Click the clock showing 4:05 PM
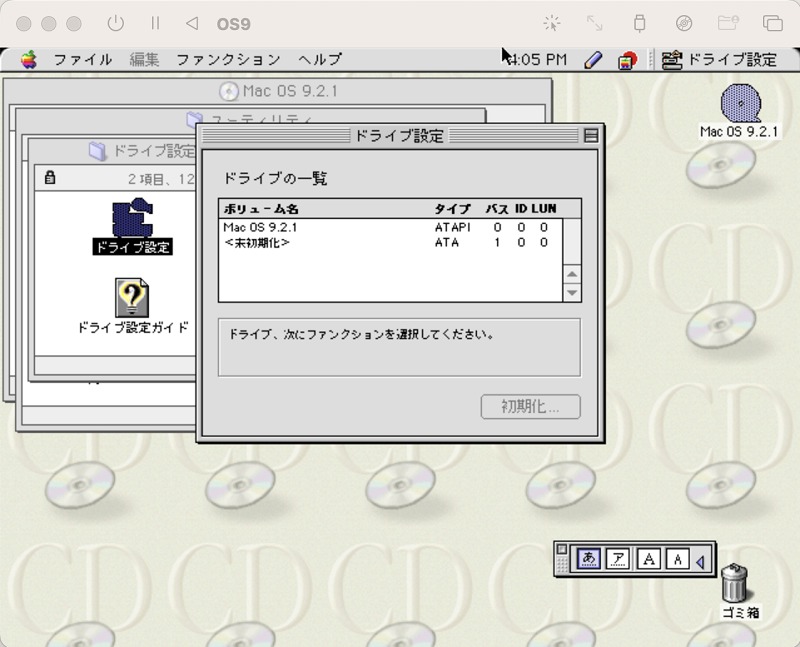Image resolution: width=800 pixels, height=647 pixels. (538, 60)
